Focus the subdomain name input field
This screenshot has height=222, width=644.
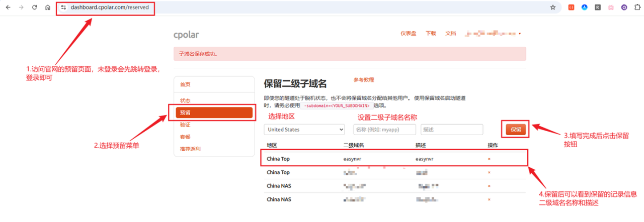click(x=384, y=130)
